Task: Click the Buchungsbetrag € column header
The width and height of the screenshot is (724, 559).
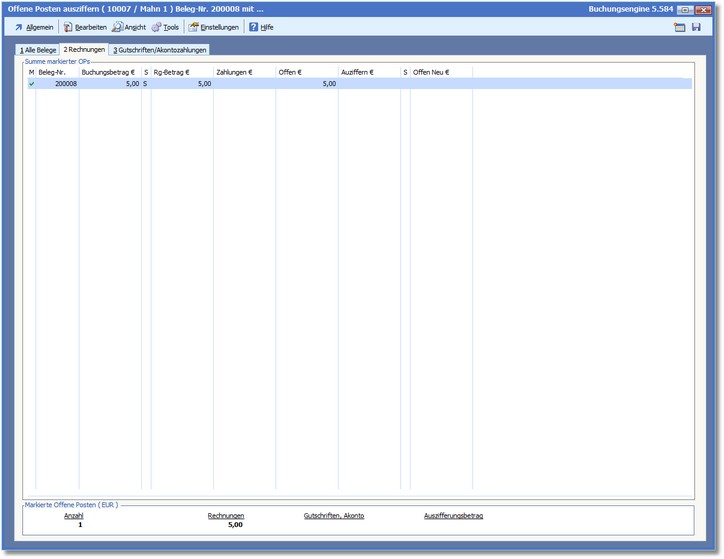Action: point(109,72)
